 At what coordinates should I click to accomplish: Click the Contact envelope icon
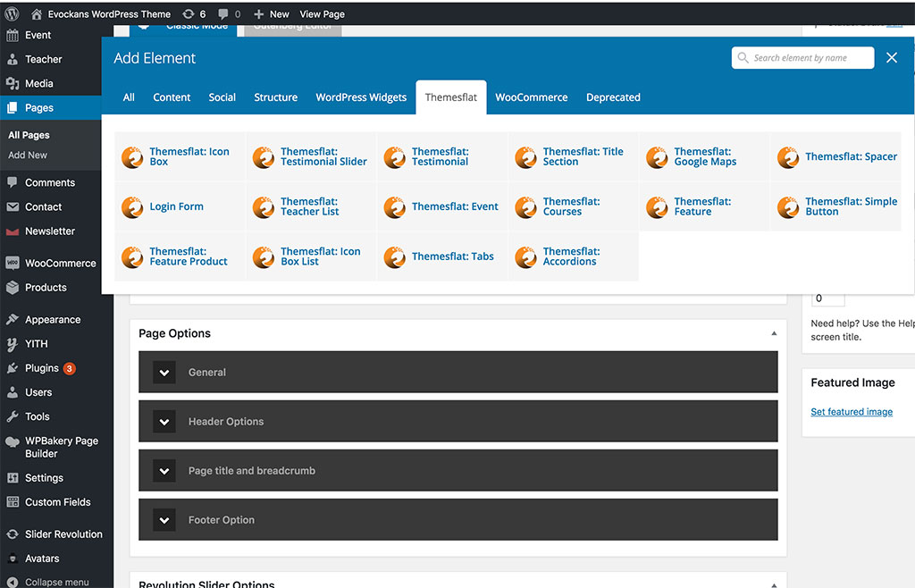[13, 207]
